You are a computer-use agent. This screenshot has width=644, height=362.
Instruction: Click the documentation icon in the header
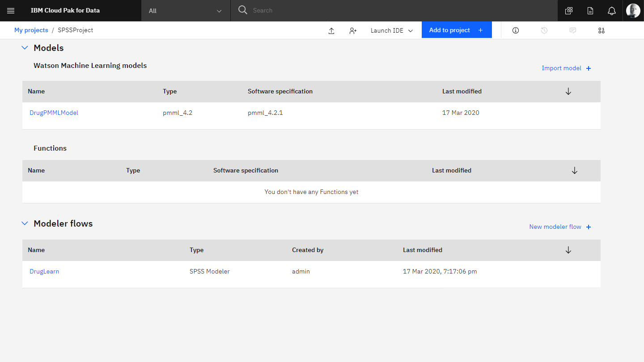coord(590,10)
